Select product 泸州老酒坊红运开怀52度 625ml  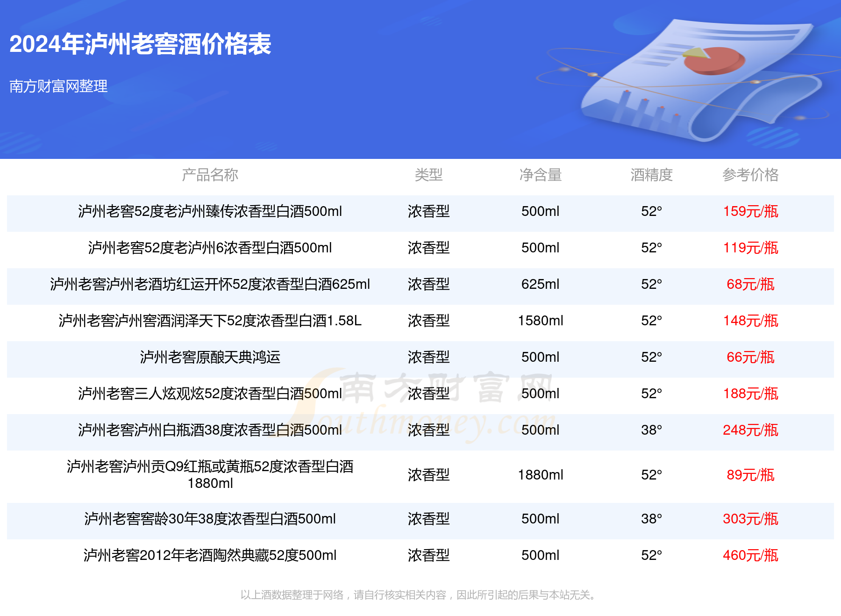click(x=210, y=284)
